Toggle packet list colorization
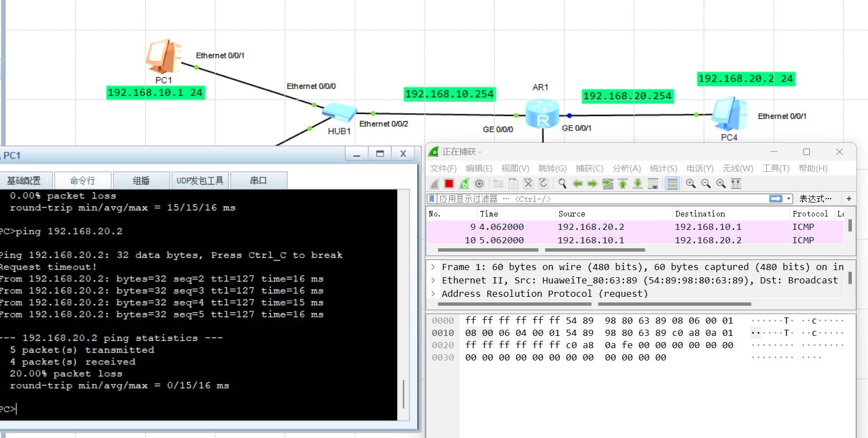This screenshot has width=868, height=438. (x=673, y=184)
